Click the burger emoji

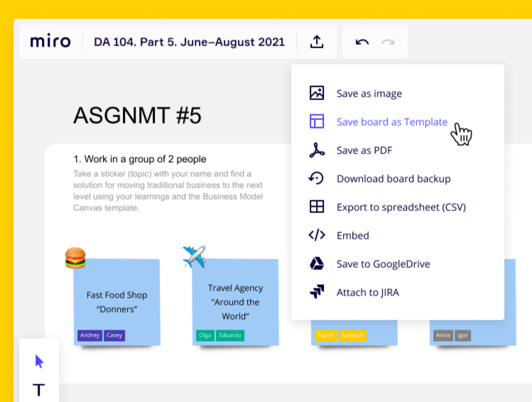point(75,258)
